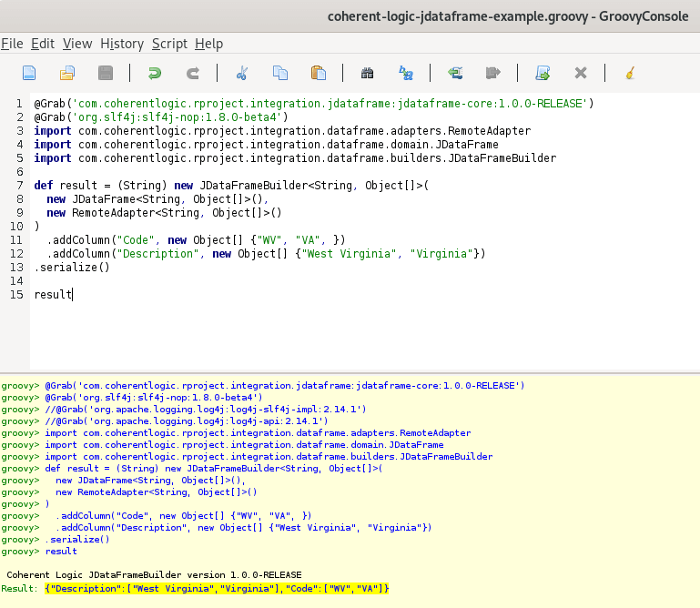This screenshot has height=608, width=700.
Task: Open the Help menu
Action: [209, 44]
